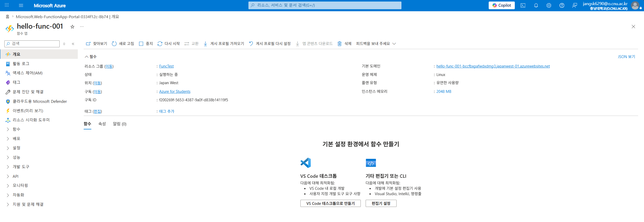Click 이동 link next to 리소스 그룹
The width and height of the screenshot is (644, 222).
(109, 66)
